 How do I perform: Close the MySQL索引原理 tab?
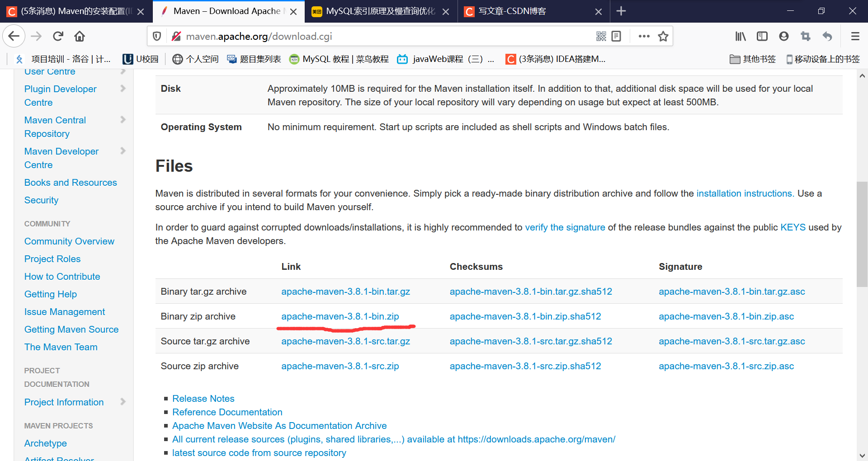click(446, 12)
